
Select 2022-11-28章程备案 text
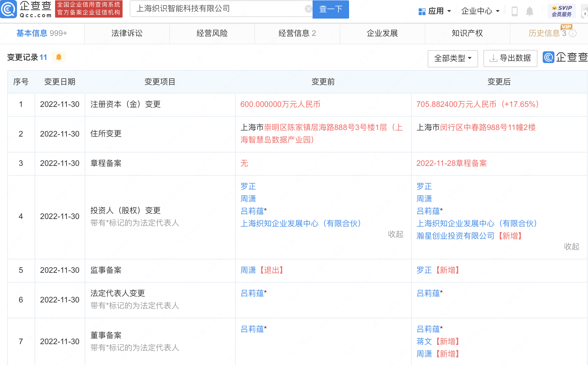click(451, 163)
